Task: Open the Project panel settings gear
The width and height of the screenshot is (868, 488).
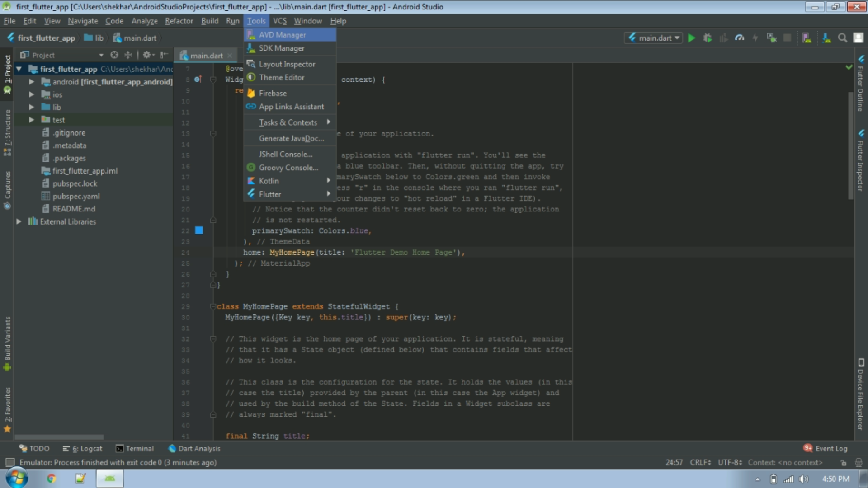Action: [147, 55]
